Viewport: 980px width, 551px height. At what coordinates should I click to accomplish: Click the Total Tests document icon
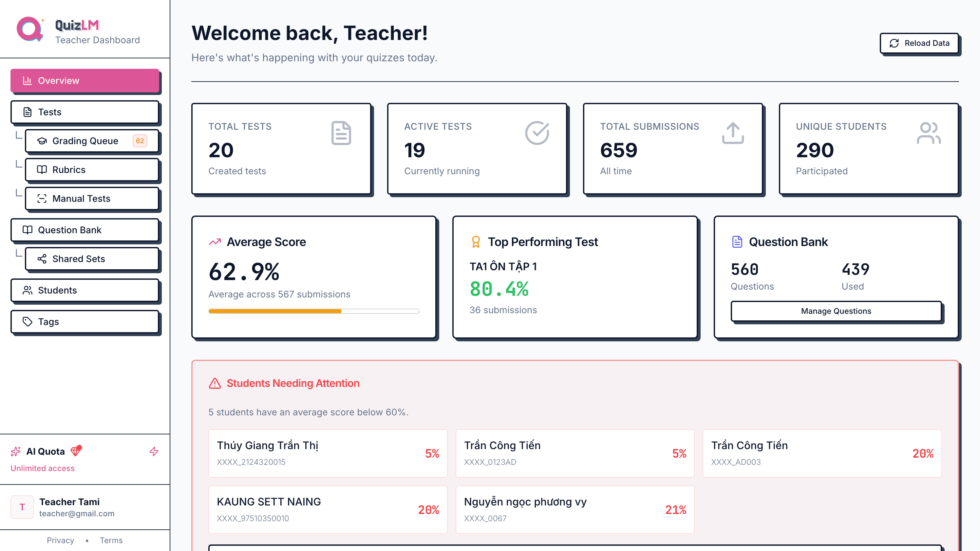pos(341,133)
